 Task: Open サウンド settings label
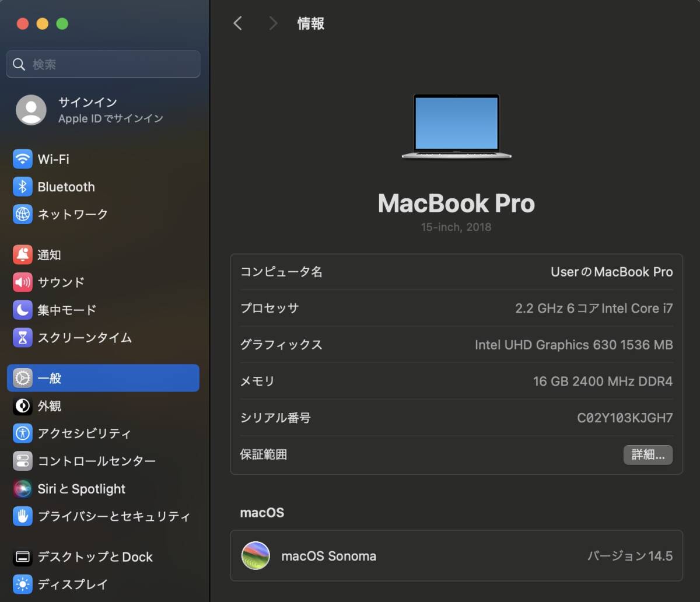61,282
